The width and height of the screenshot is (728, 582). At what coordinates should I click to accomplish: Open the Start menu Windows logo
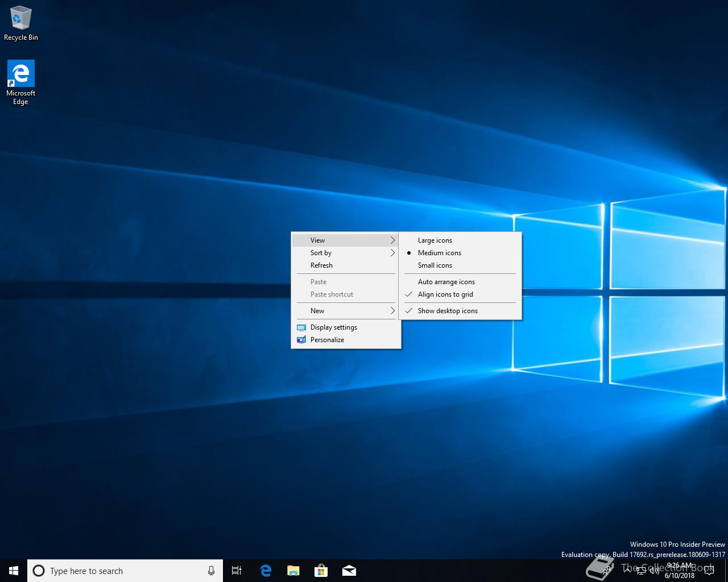pos(14,571)
